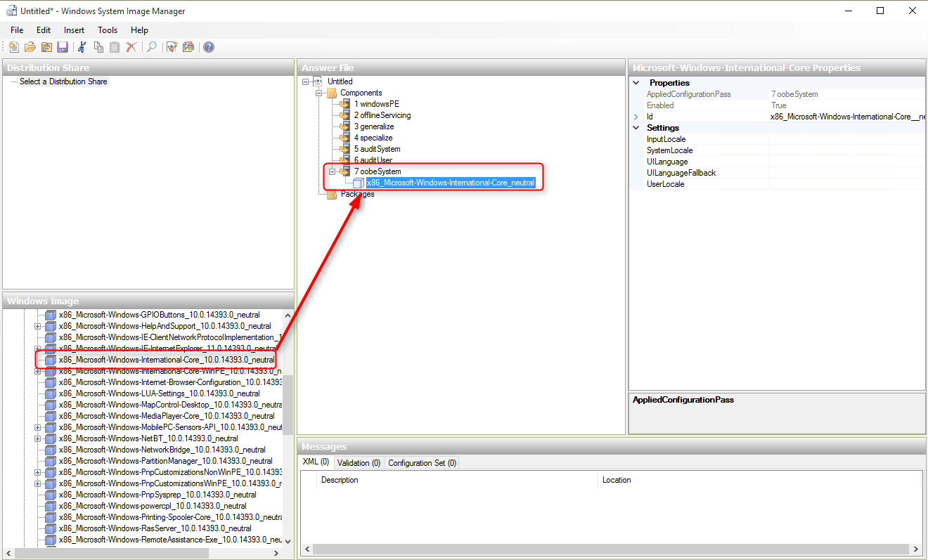Click the UILanguageFallback value field

(x=847, y=173)
